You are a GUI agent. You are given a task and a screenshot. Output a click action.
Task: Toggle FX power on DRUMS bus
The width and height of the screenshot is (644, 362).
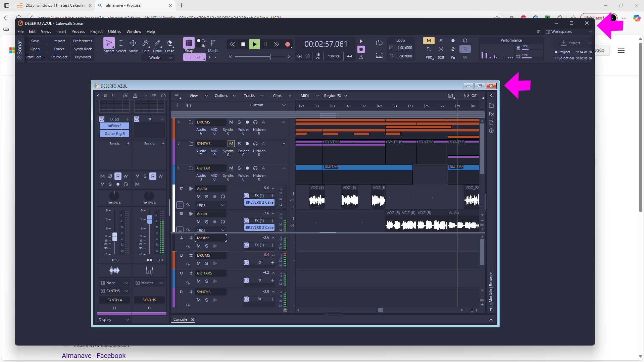246,263
